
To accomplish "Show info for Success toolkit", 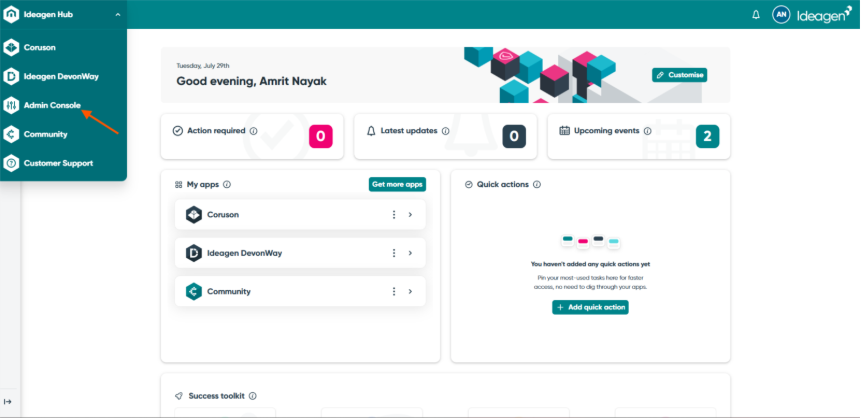I will [252, 396].
